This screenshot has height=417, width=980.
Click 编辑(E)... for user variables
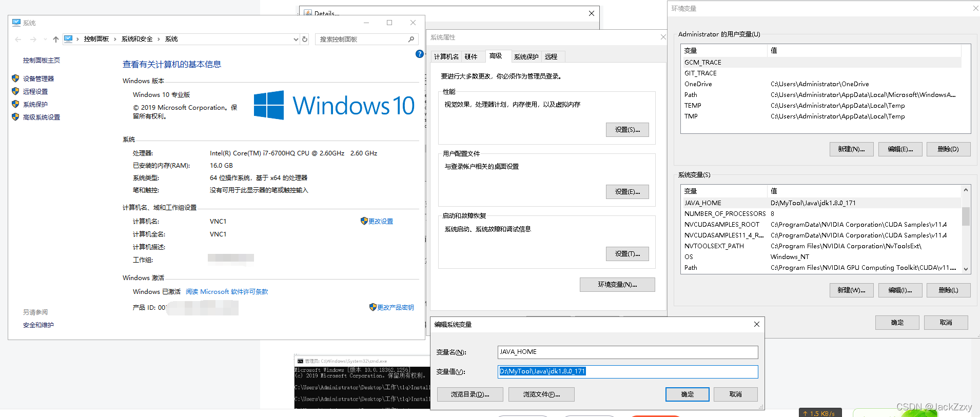pyautogui.click(x=900, y=149)
